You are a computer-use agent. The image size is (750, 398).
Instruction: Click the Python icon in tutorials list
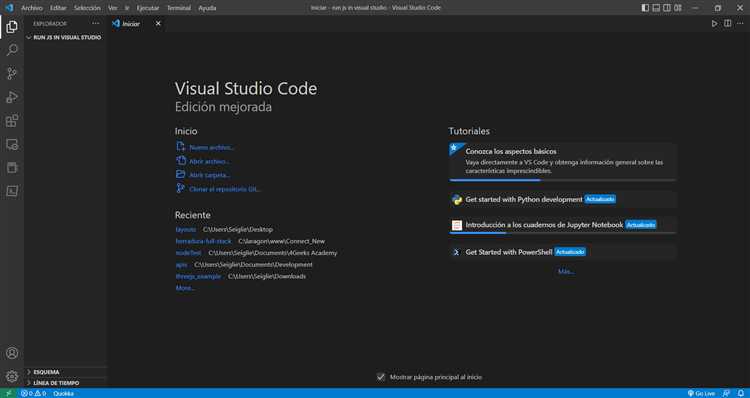click(457, 200)
